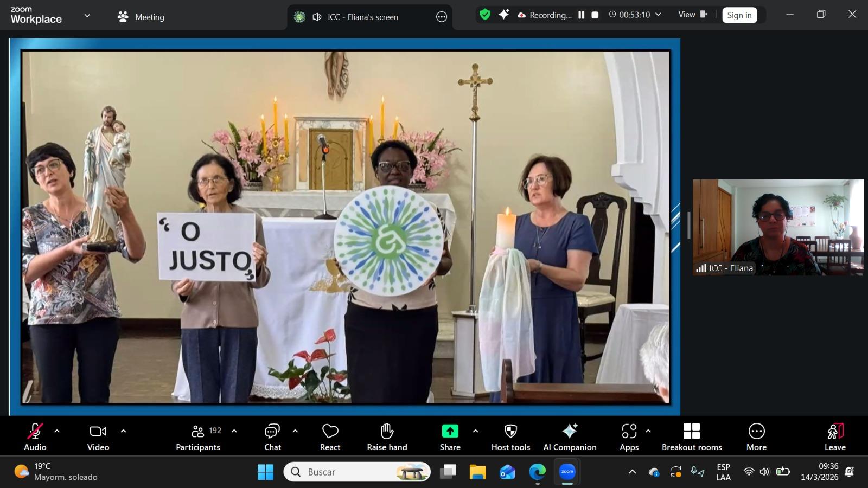Unmute the microphone Audio button

[x=35, y=437]
